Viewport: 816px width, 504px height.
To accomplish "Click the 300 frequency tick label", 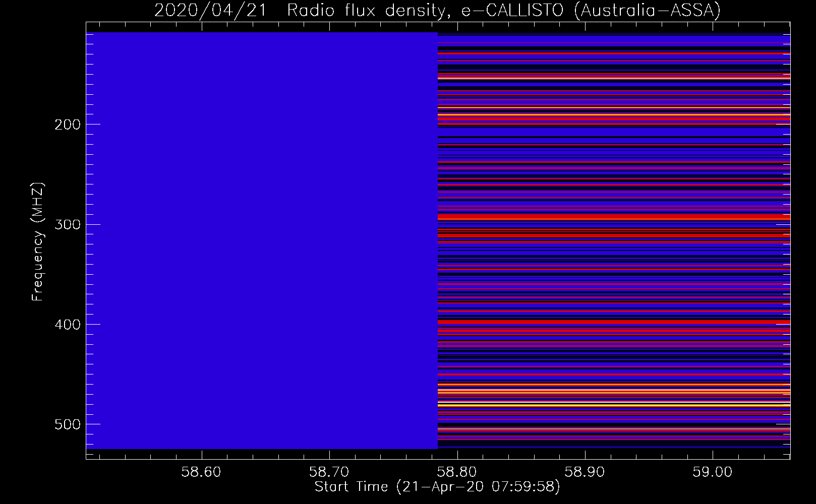I will point(67,224).
